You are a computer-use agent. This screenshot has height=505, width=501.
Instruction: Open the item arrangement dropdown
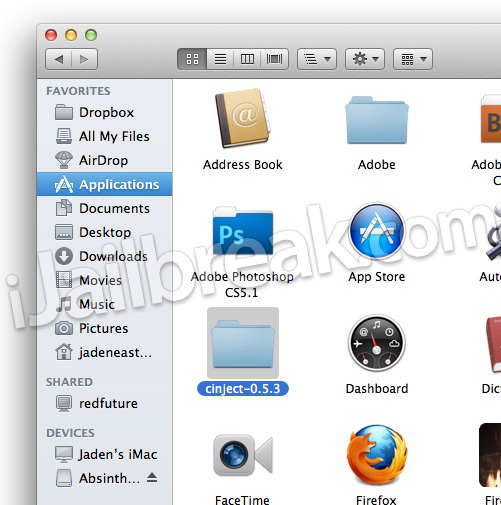click(x=317, y=59)
